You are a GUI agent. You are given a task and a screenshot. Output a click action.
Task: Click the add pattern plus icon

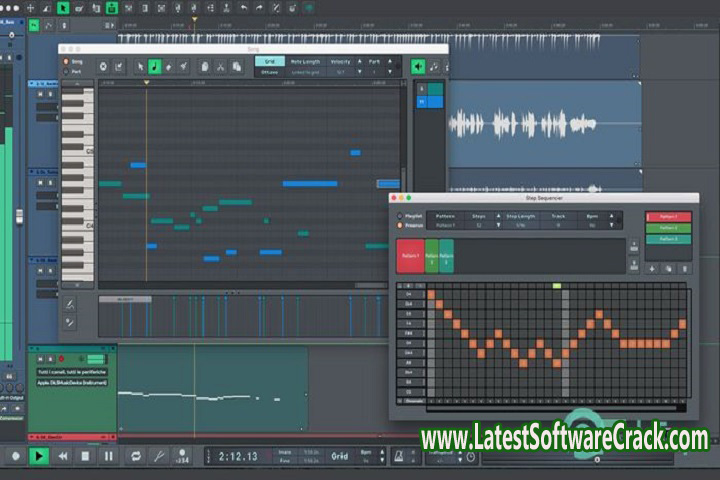651,268
